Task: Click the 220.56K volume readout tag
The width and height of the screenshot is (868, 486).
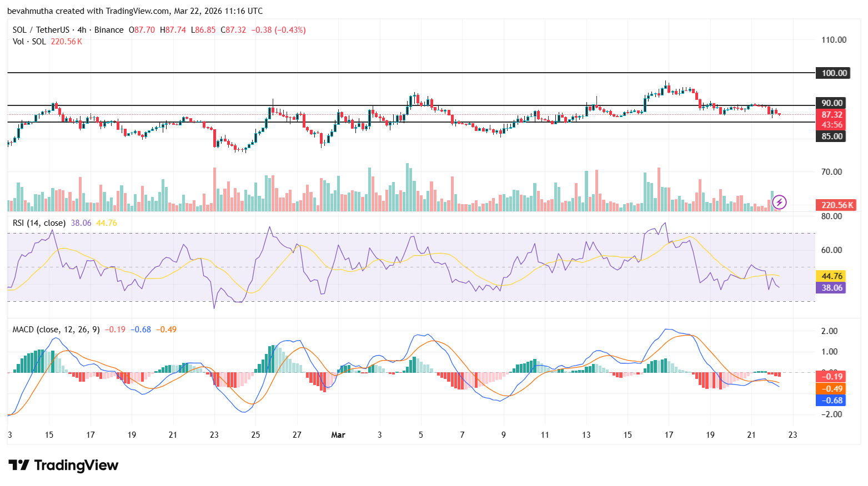Action: tap(835, 205)
